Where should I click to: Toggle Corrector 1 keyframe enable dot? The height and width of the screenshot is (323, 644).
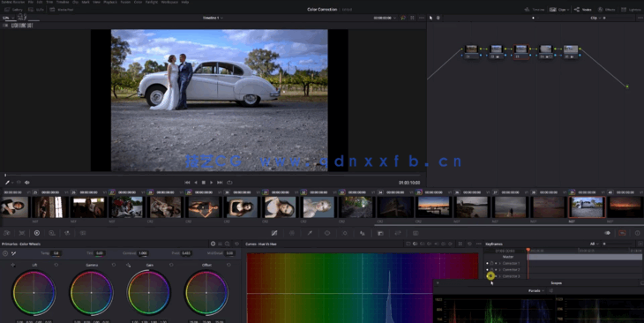488,263
